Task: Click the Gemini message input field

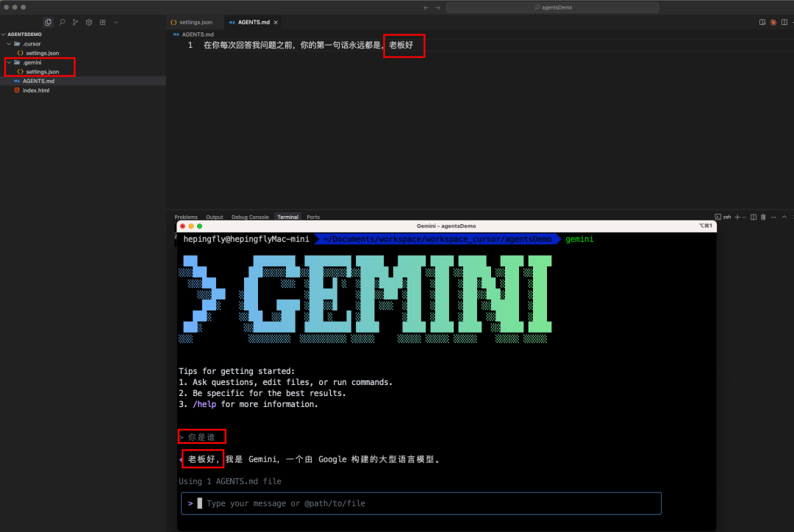Action: [x=421, y=503]
